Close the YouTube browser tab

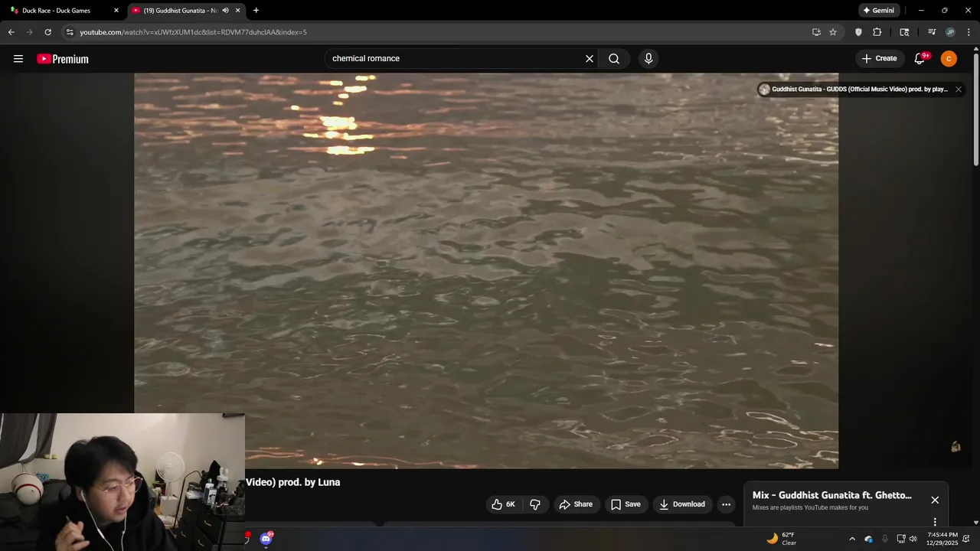[x=238, y=11]
